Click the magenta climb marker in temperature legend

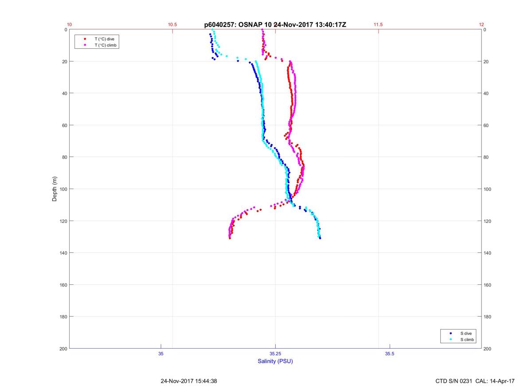85,45
